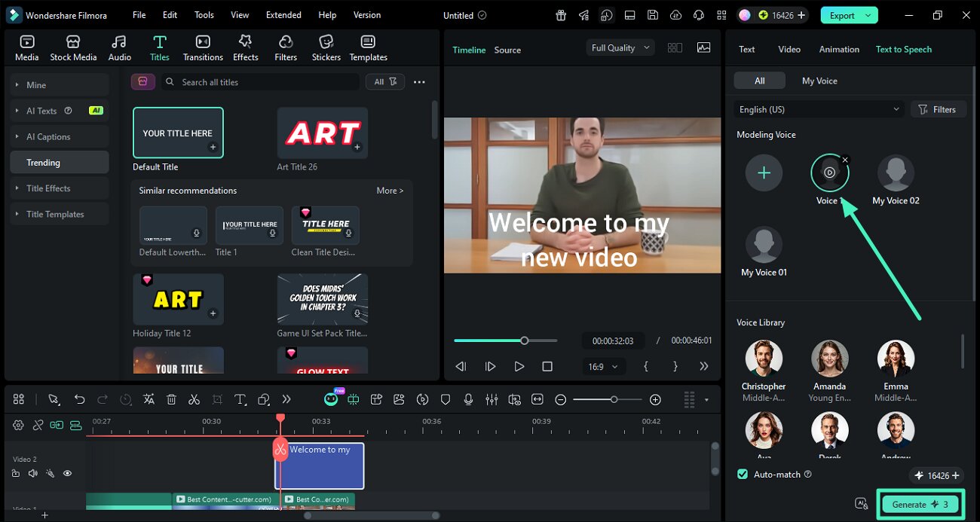
Task: Expand Title Templates category
Action: click(x=60, y=214)
